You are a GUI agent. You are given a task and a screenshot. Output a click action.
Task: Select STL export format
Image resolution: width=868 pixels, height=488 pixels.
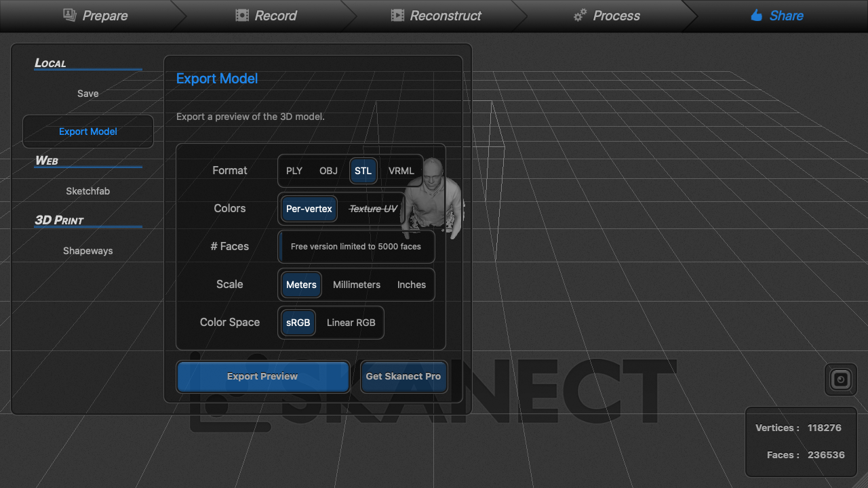pos(363,171)
